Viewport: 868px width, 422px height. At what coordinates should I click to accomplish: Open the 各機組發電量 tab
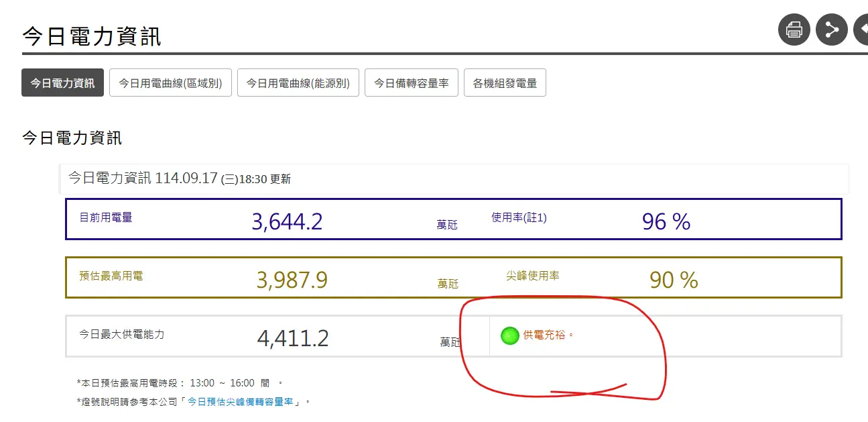[x=505, y=83]
